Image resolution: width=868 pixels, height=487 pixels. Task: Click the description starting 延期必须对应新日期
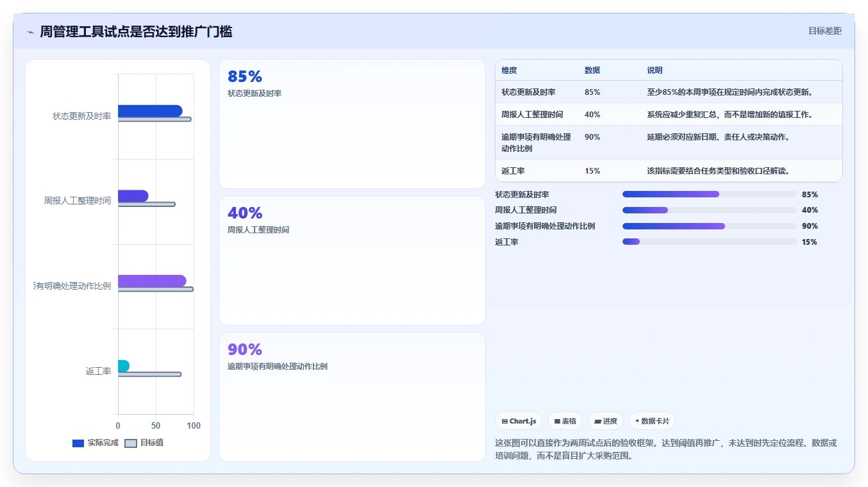(719, 137)
